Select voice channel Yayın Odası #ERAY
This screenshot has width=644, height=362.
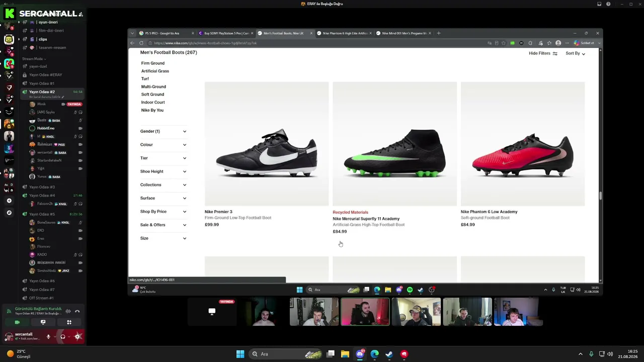pos(45,75)
